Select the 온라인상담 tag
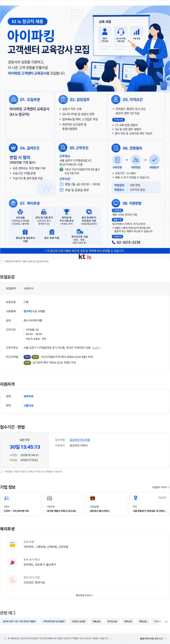Screen dimensions: 170x644 click(x=112, y=622)
